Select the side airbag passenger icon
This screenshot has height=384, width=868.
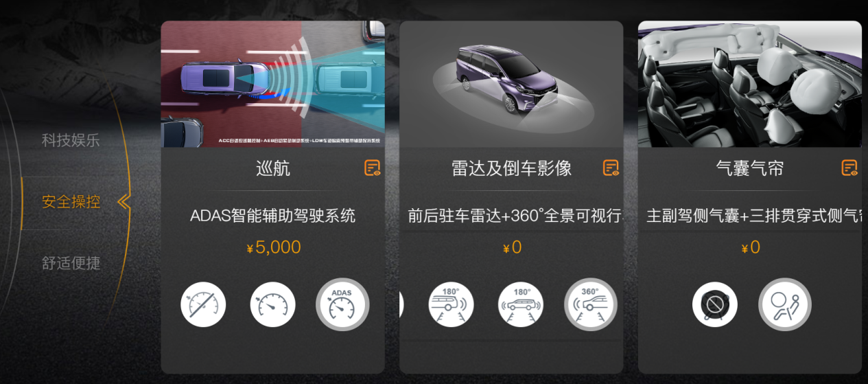(x=785, y=304)
